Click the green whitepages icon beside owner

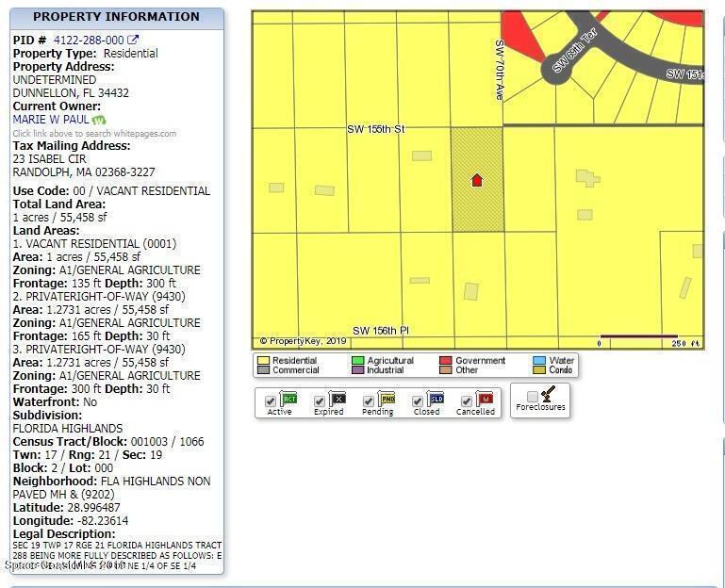pyautogui.click(x=99, y=120)
